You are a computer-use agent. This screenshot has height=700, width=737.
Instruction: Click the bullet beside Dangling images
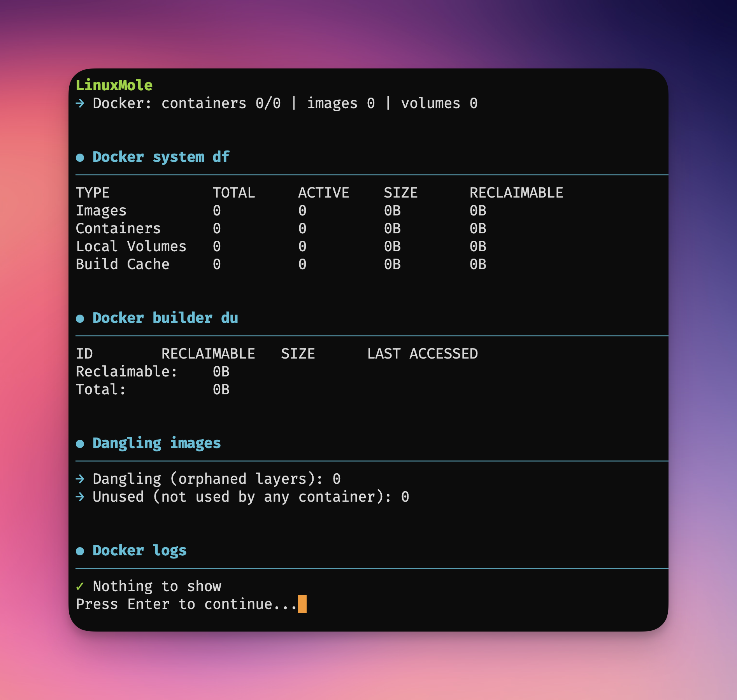[80, 444]
